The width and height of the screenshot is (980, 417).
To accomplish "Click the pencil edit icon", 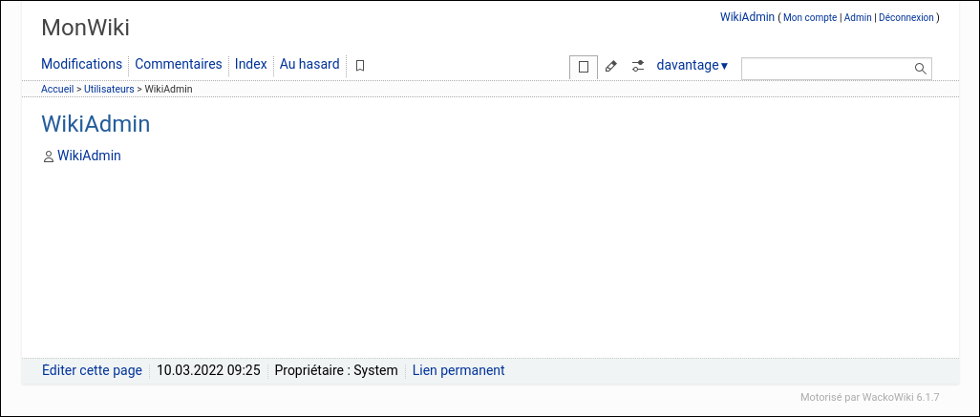I will [x=611, y=67].
